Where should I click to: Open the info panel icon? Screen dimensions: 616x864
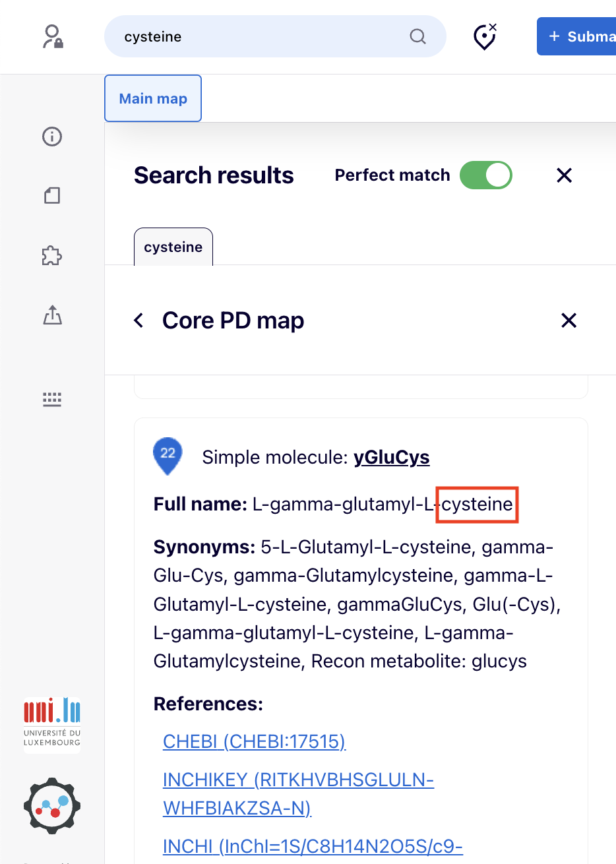pyautogui.click(x=52, y=137)
